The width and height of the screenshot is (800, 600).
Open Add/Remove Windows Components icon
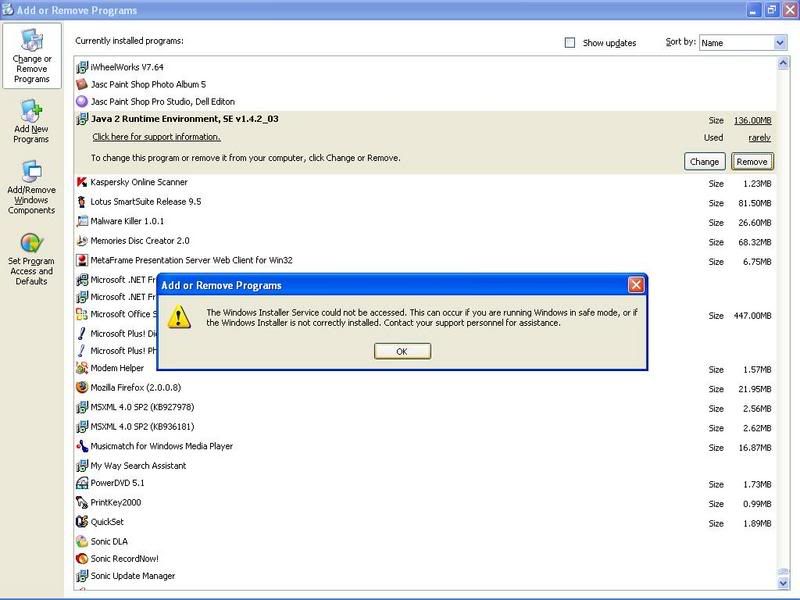pos(32,187)
